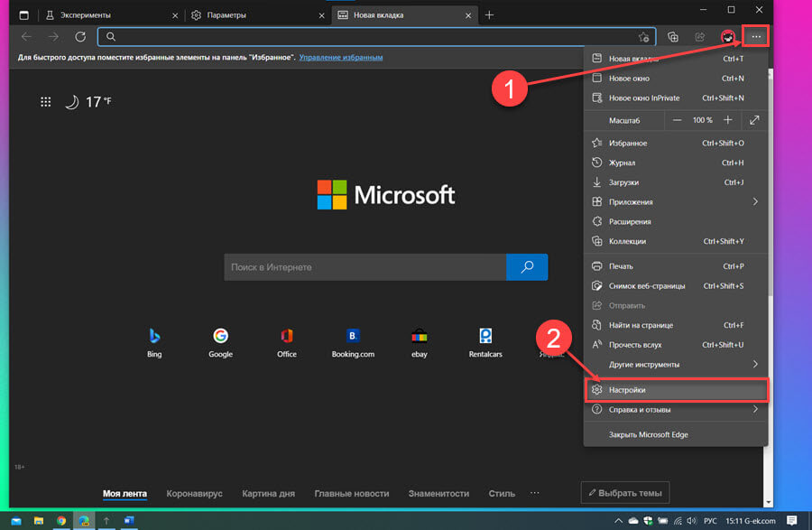
Task: Click the Выбрать темы button
Action: 625,493
